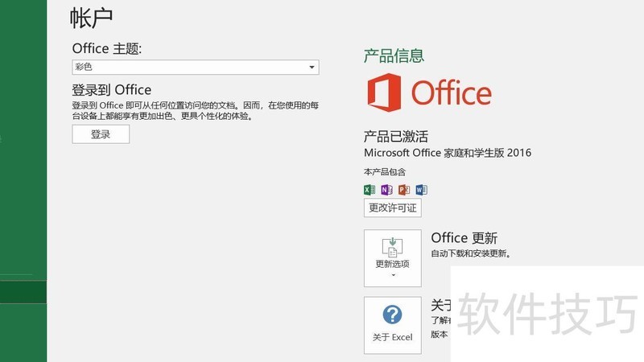644x362 pixels.
Task: Click the Office 主题 label
Action: (107, 49)
